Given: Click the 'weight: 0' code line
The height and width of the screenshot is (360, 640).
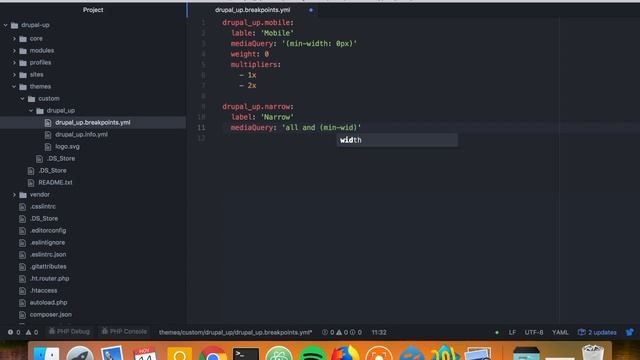Looking at the screenshot, I should pyautogui.click(x=249, y=54).
